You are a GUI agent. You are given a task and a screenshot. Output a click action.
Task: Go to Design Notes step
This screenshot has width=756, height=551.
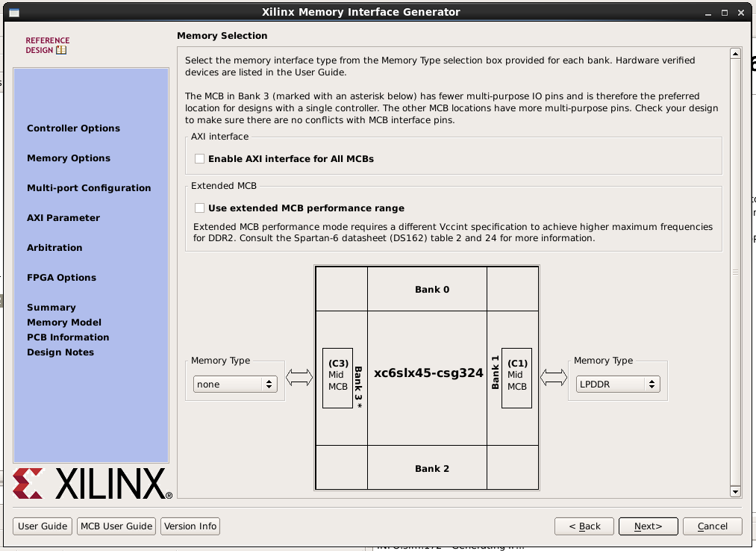click(x=60, y=352)
